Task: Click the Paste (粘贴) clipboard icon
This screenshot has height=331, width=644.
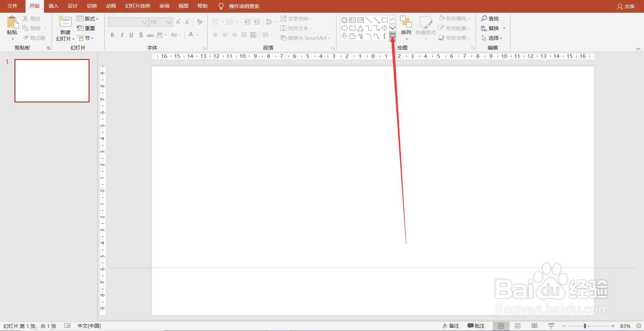Action: click(x=12, y=22)
